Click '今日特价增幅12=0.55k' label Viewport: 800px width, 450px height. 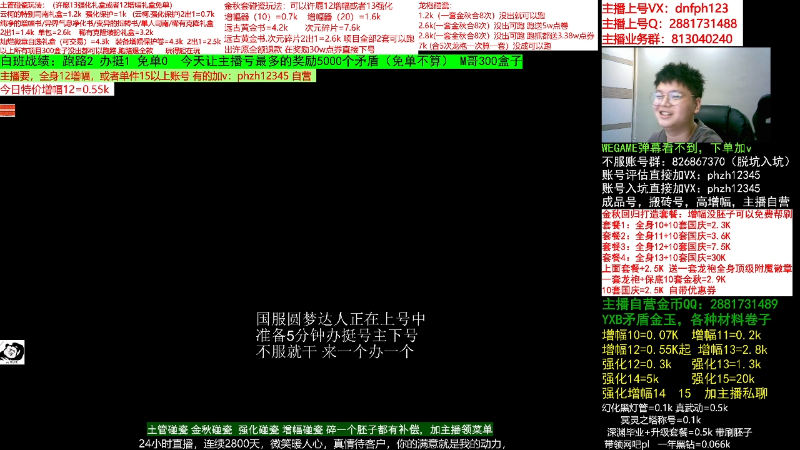pyautogui.click(x=55, y=90)
